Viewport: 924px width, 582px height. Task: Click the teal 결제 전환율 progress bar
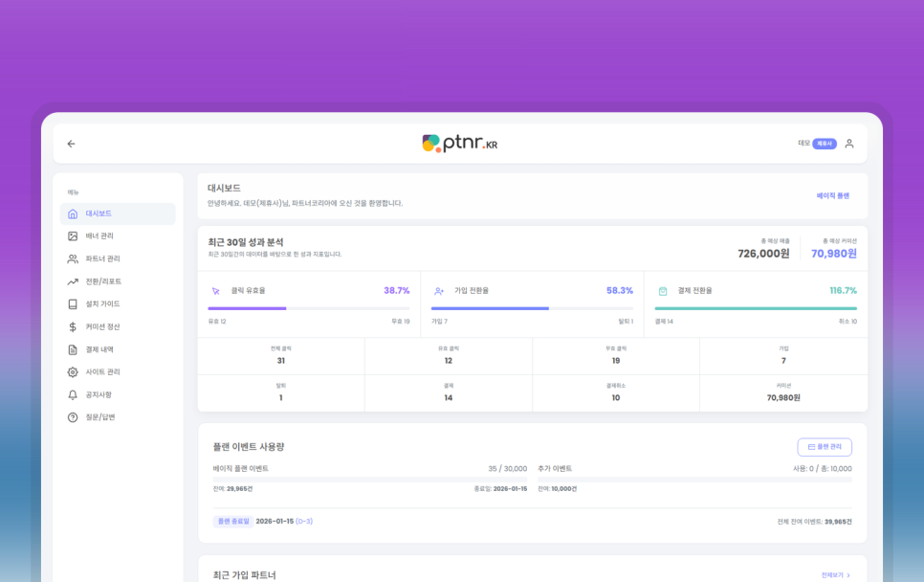(756, 308)
